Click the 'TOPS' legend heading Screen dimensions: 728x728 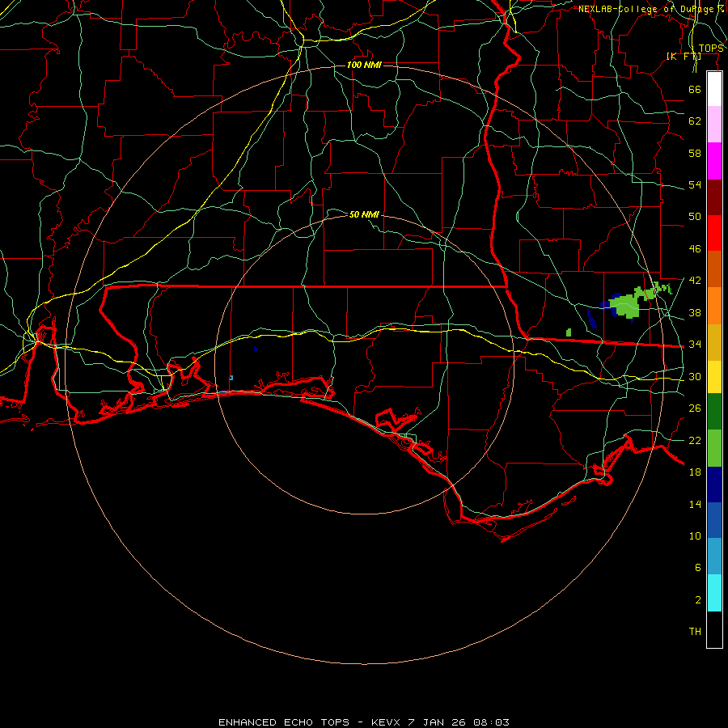(x=710, y=49)
